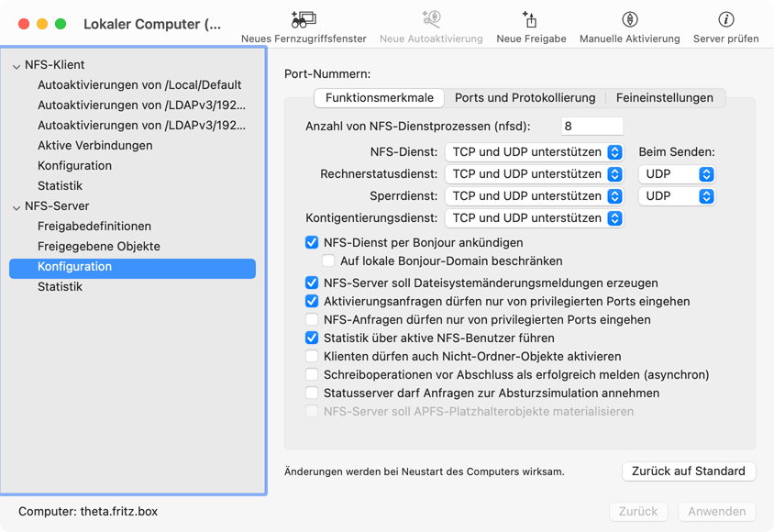Image resolution: width=774 pixels, height=532 pixels.
Task: Collapse the NFS-Klient tree section
Action: pyautogui.click(x=17, y=66)
